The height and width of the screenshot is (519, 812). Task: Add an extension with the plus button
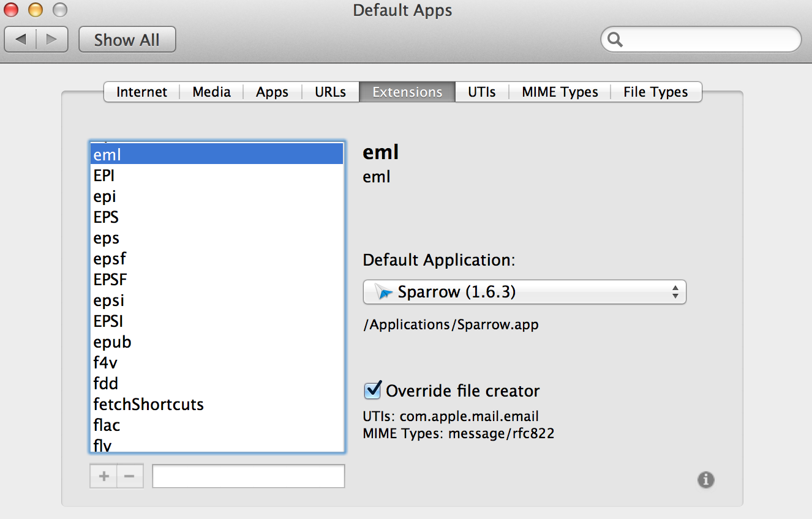pyautogui.click(x=103, y=476)
